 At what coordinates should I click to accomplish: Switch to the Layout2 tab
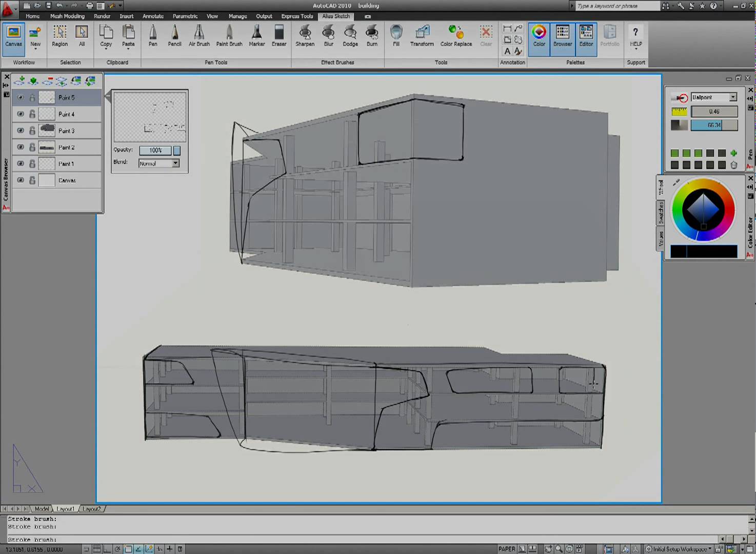pos(92,509)
